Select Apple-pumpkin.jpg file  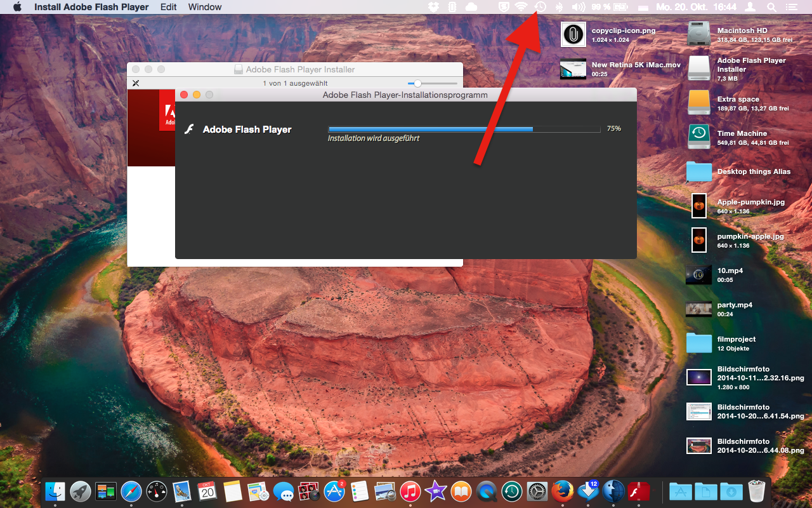(699, 206)
